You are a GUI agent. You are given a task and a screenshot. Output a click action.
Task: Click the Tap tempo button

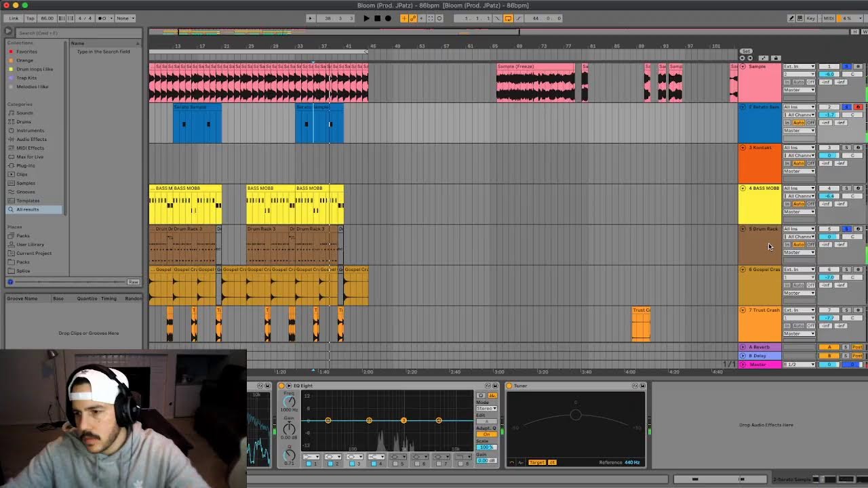point(31,18)
